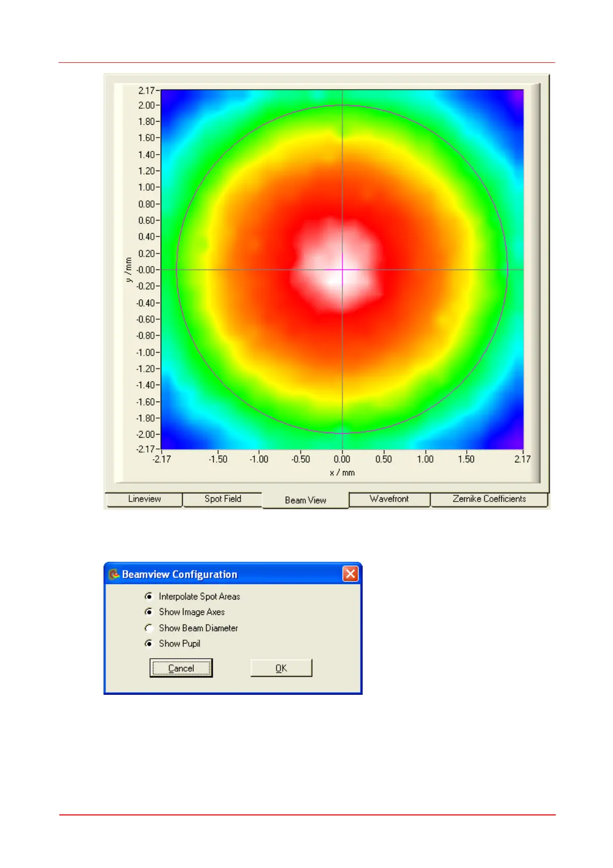The width and height of the screenshot is (613, 868).
Task: Toggle Show Image Axes option
Action: [149, 612]
